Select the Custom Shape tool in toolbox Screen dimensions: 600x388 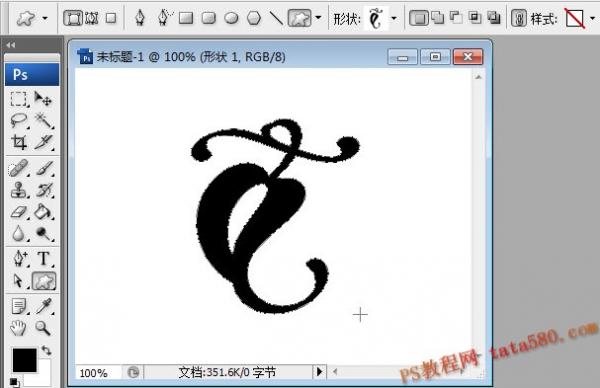click(44, 281)
